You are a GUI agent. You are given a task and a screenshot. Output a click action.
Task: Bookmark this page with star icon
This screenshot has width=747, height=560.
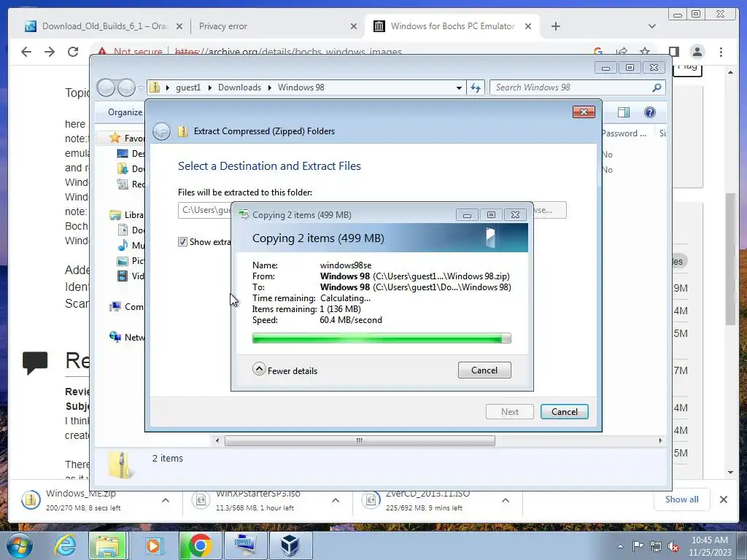tap(645, 51)
